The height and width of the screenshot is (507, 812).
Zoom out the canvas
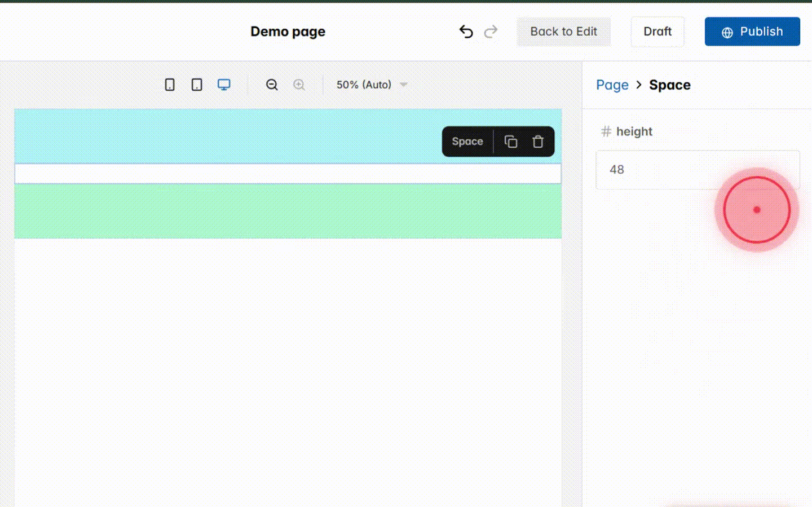tap(272, 84)
